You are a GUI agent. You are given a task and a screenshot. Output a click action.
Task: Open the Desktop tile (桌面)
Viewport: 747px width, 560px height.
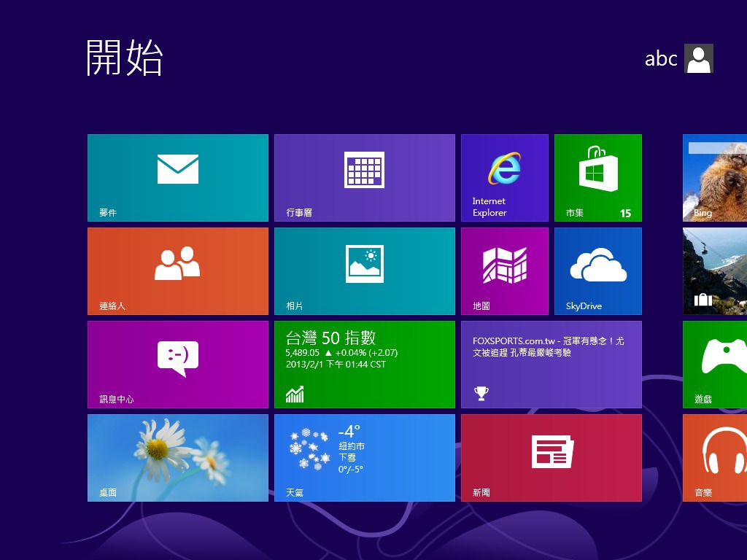point(178,458)
